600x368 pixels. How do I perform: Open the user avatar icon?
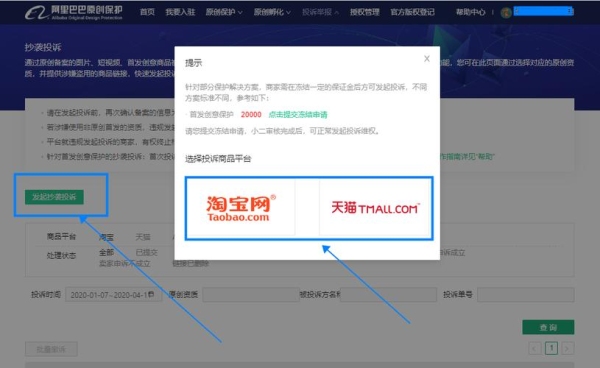(x=506, y=13)
